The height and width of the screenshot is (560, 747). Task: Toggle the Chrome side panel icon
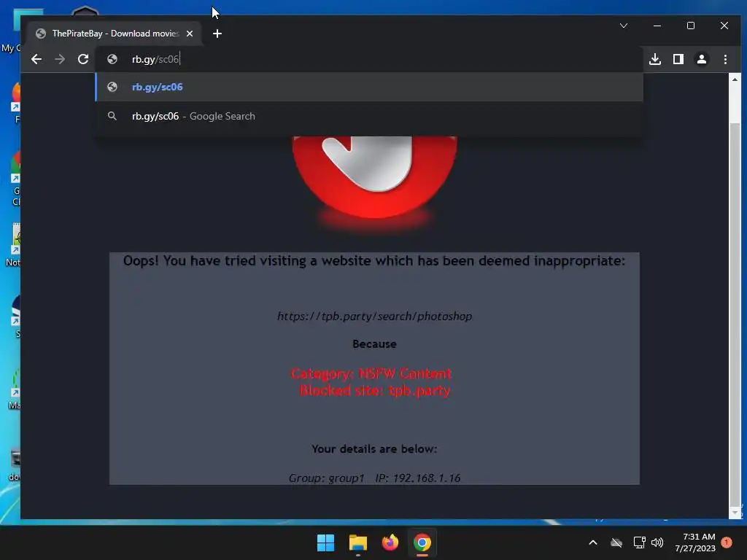click(678, 59)
